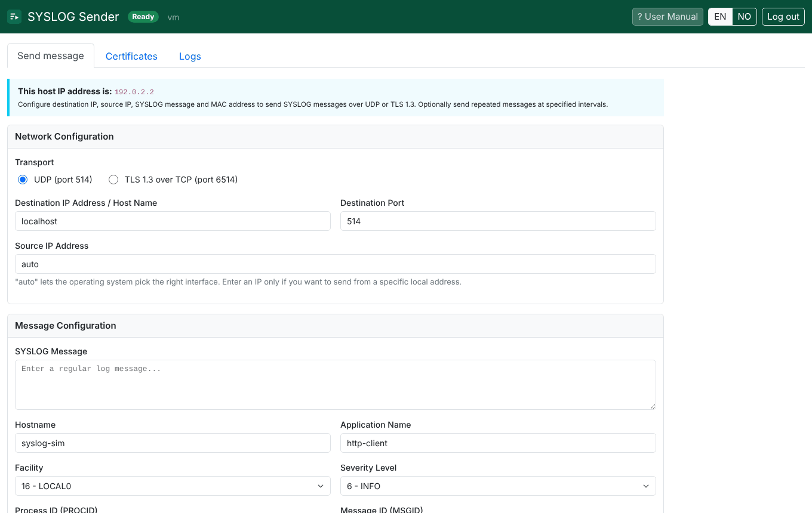This screenshot has height=513, width=812.
Task: Click the SYSLOG Sender logo icon
Action: (14, 17)
